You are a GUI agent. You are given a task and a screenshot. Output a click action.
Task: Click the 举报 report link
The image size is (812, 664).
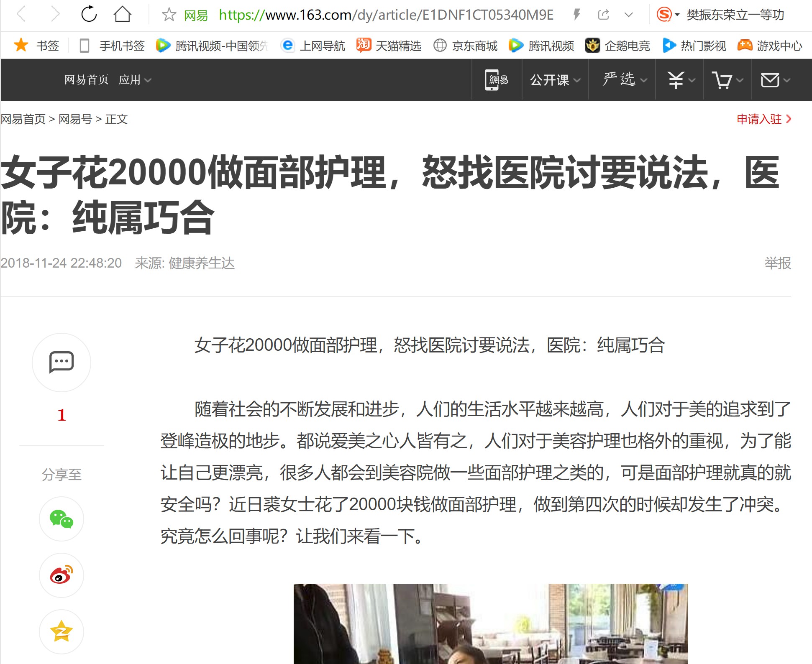click(x=778, y=263)
